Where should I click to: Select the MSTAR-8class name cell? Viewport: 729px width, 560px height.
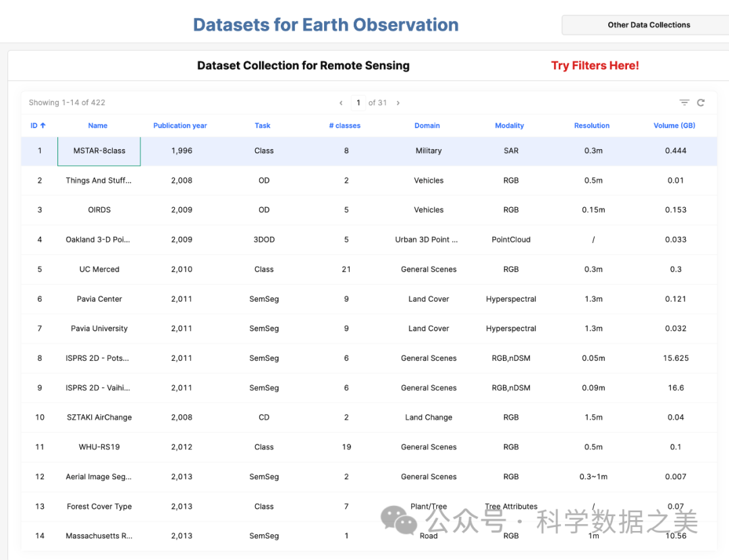99,151
